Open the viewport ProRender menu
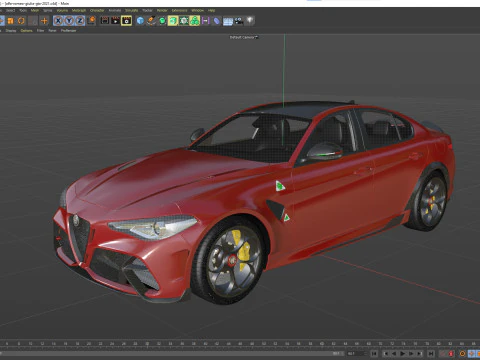This screenshot has width=480, height=360. (x=69, y=30)
